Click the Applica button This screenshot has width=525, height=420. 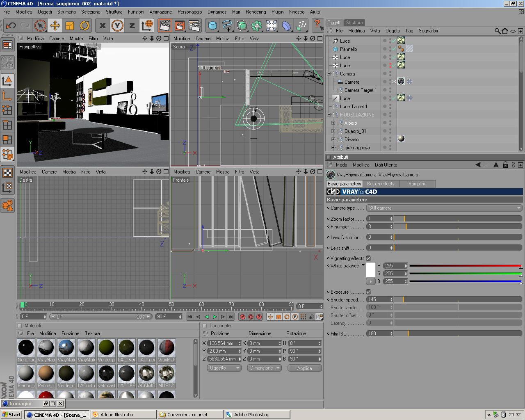tap(304, 368)
